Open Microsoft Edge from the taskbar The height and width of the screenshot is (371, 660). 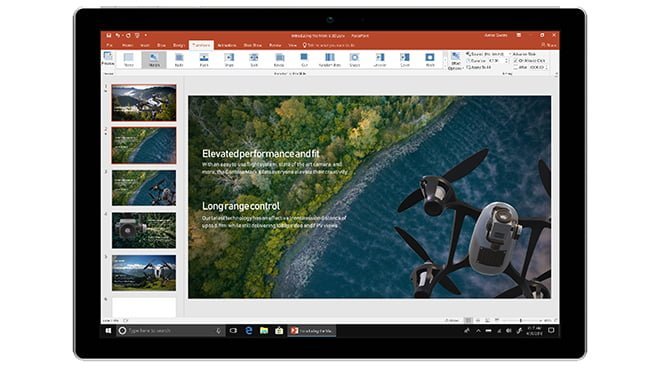click(x=249, y=331)
